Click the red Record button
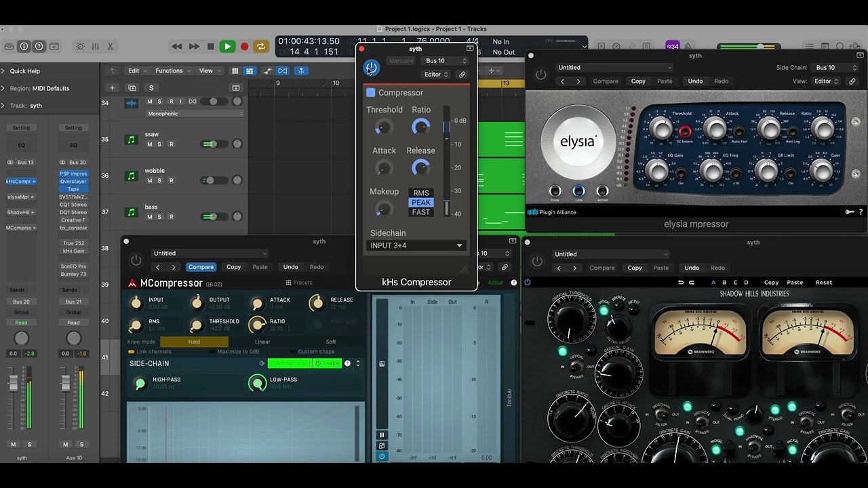 244,47
